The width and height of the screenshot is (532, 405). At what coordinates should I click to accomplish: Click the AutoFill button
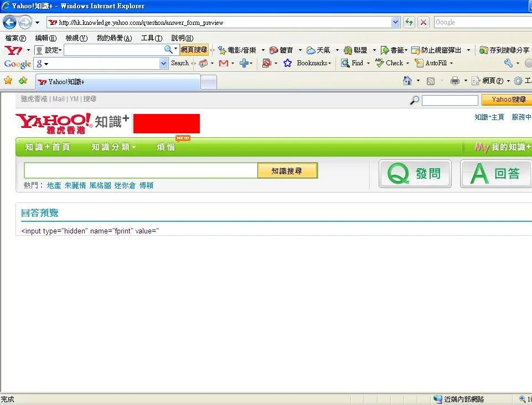point(431,63)
